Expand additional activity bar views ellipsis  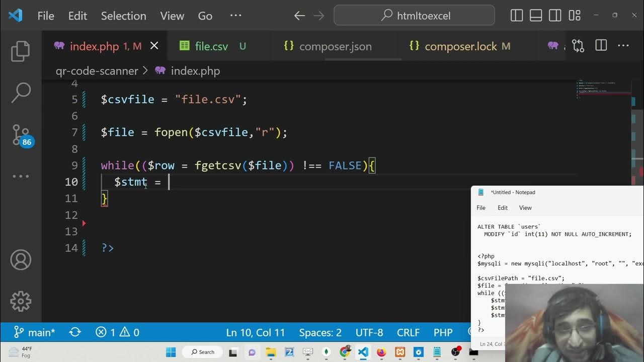[x=21, y=176]
